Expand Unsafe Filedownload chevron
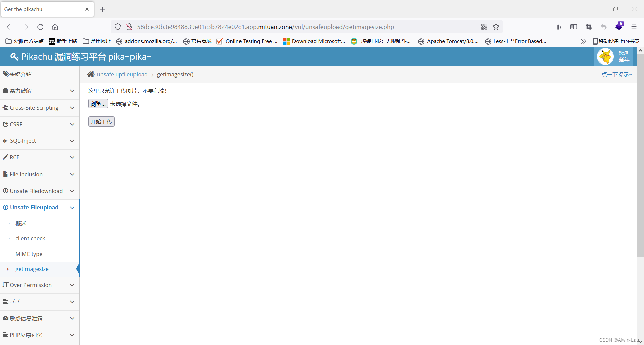Image resolution: width=644 pixels, height=345 pixels. (x=72, y=191)
